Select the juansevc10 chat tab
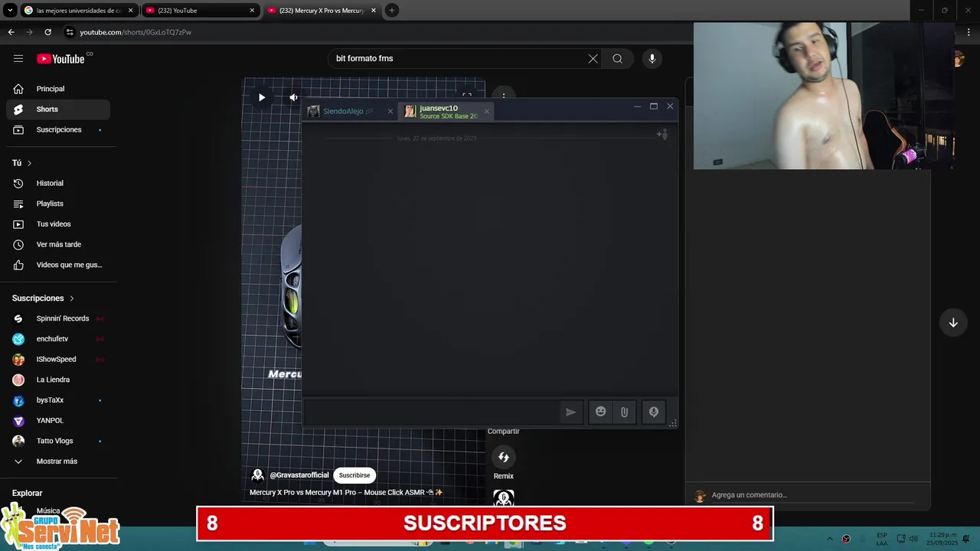Image resolution: width=980 pixels, height=551 pixels. [446, 111]
